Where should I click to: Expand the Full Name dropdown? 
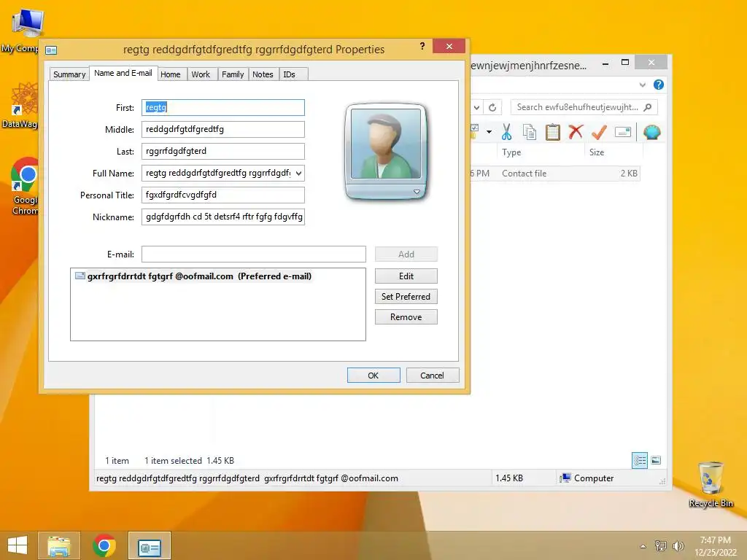click(x=298, y=174)
